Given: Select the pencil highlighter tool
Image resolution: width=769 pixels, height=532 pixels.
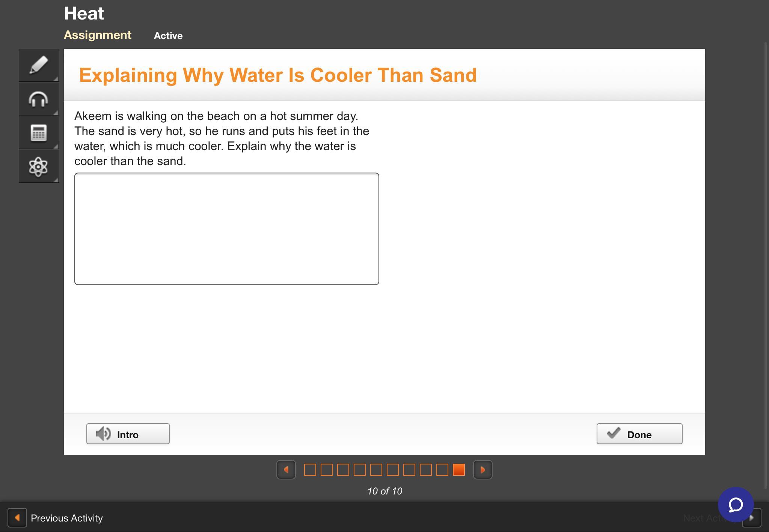Looking at the screenshot, I should click(39, 65).
